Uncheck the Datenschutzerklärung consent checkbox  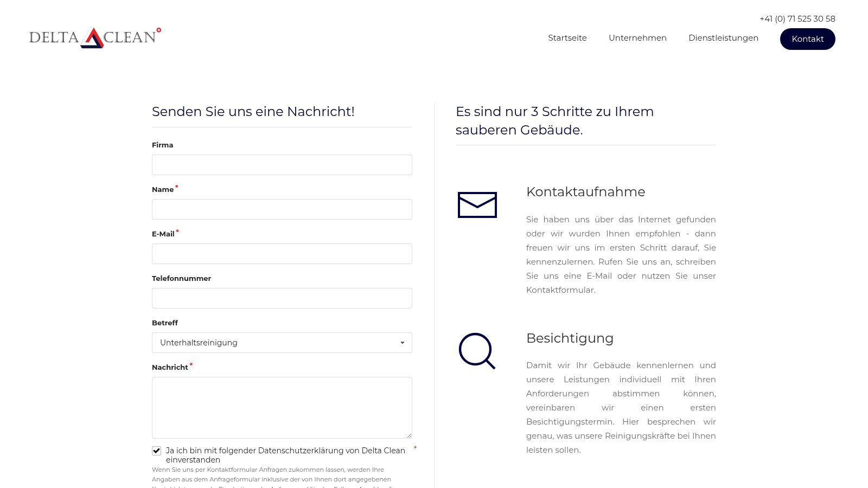point(156,451)
